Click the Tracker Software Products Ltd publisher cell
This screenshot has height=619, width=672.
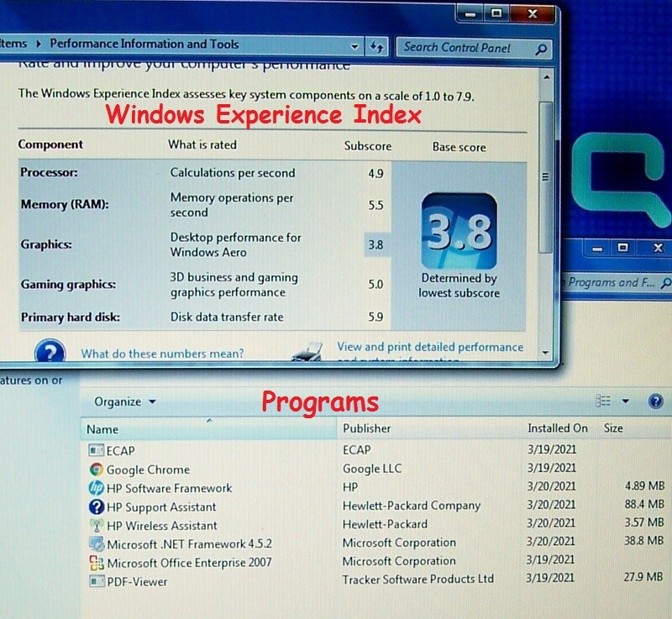[x=417, y=580]
